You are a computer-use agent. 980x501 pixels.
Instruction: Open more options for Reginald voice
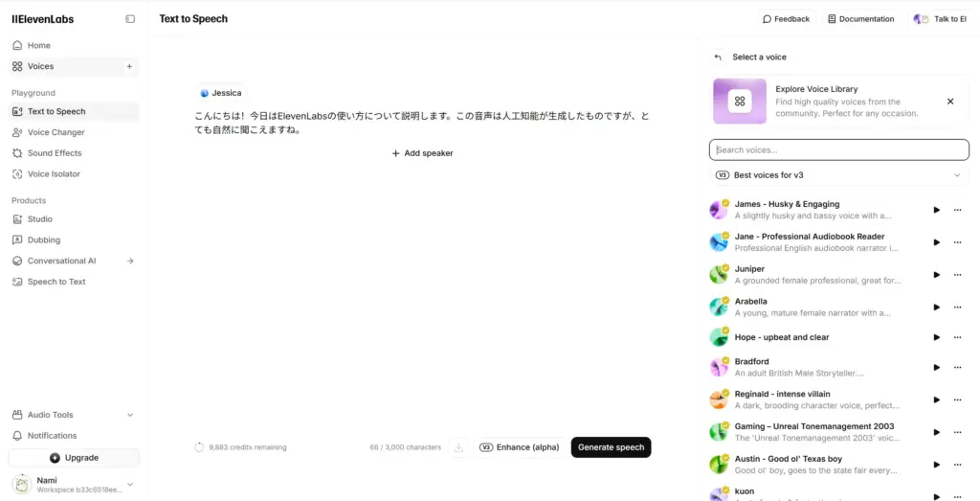(x=957, y=399)
